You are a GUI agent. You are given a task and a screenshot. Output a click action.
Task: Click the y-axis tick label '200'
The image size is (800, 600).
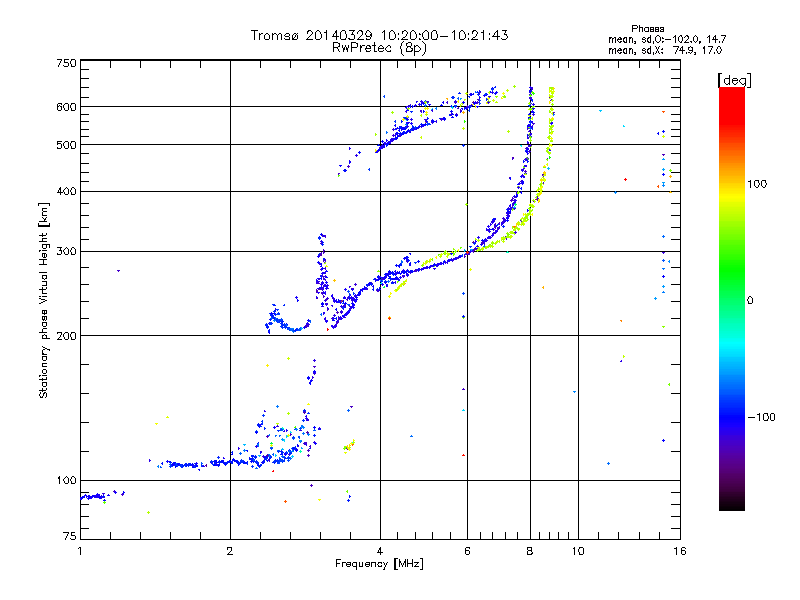67,336
